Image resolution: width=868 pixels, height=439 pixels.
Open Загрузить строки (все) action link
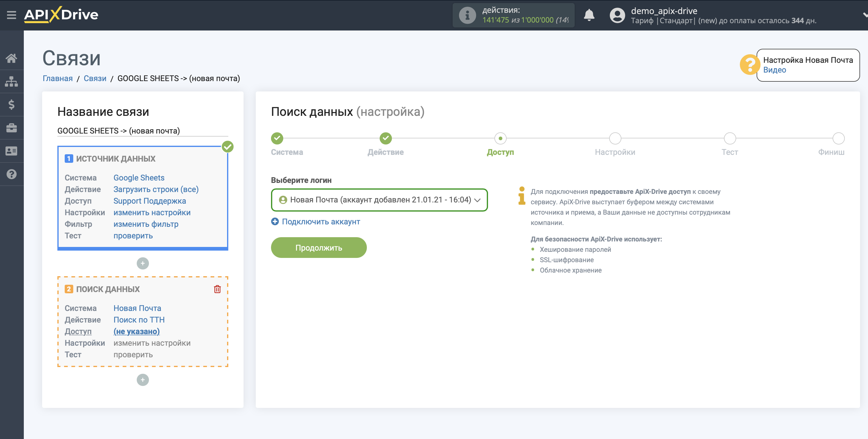point(156,189)
